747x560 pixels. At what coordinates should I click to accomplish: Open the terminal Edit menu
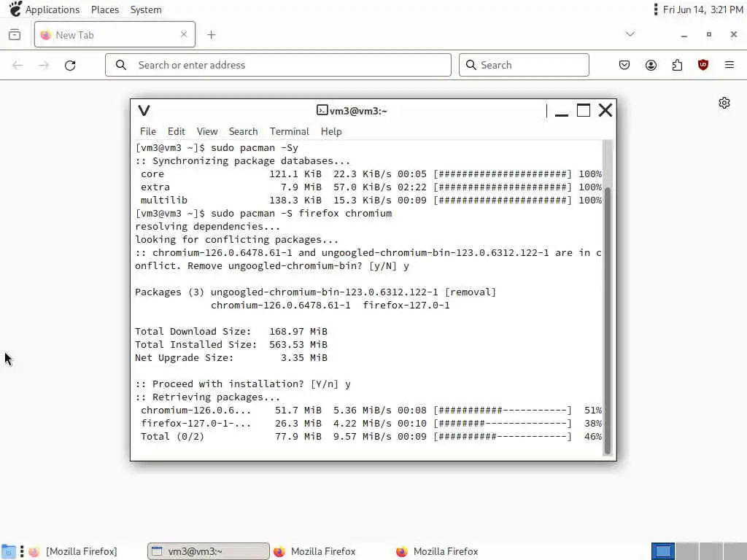177,131
